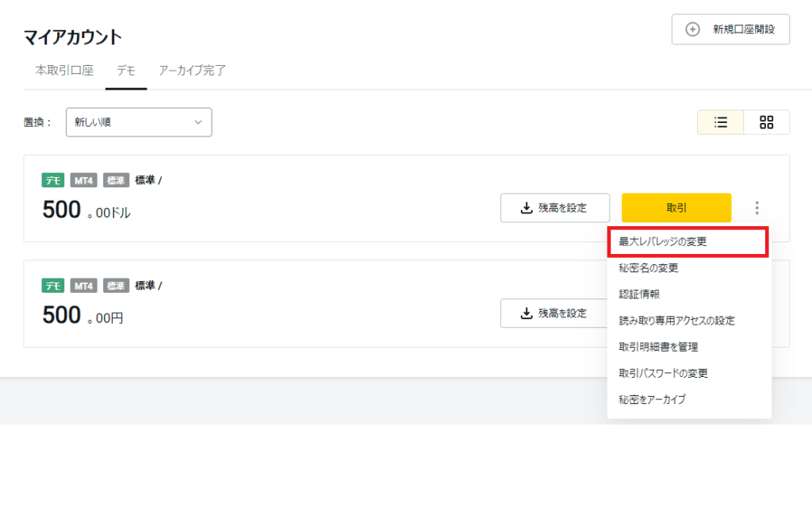Choose 取引パスワードの変更 option

point(663,373)
